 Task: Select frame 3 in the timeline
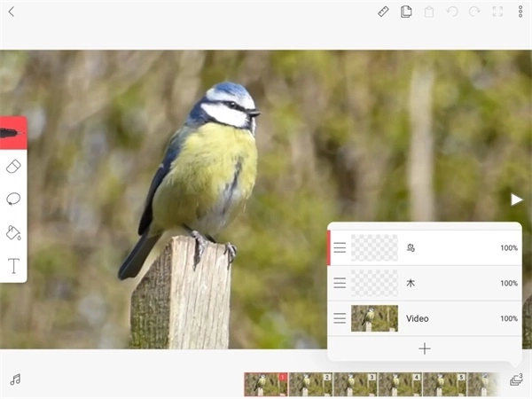coord(355,384)
